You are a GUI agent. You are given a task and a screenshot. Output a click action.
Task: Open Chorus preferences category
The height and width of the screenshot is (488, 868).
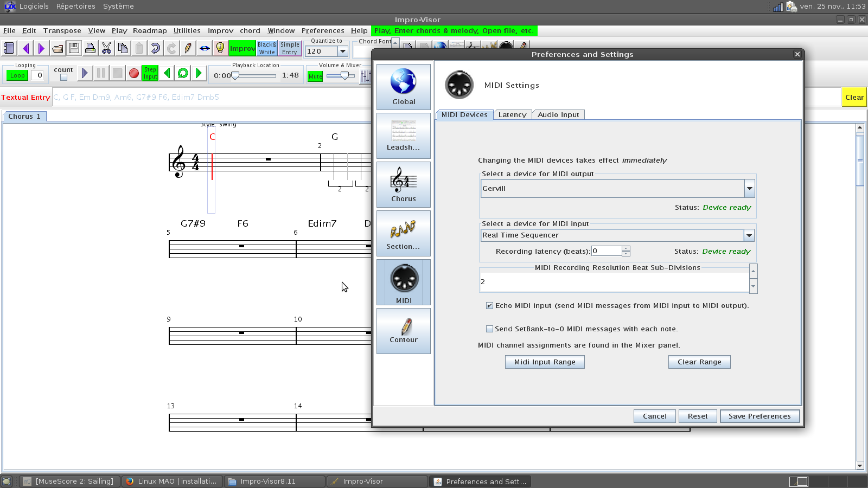(x=404, y=184)
